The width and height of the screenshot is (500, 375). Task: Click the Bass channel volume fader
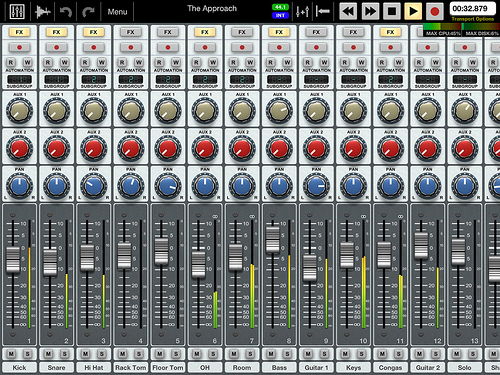pyautogui.click(x=273, y=239)
